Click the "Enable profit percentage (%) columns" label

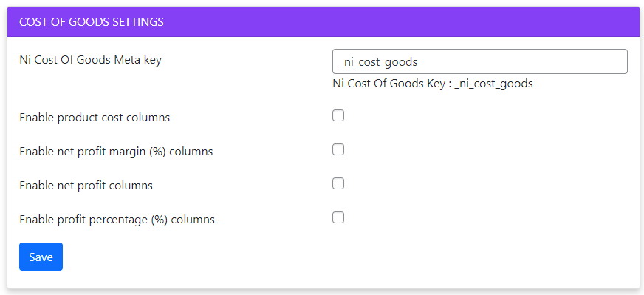tap(117, 220)
